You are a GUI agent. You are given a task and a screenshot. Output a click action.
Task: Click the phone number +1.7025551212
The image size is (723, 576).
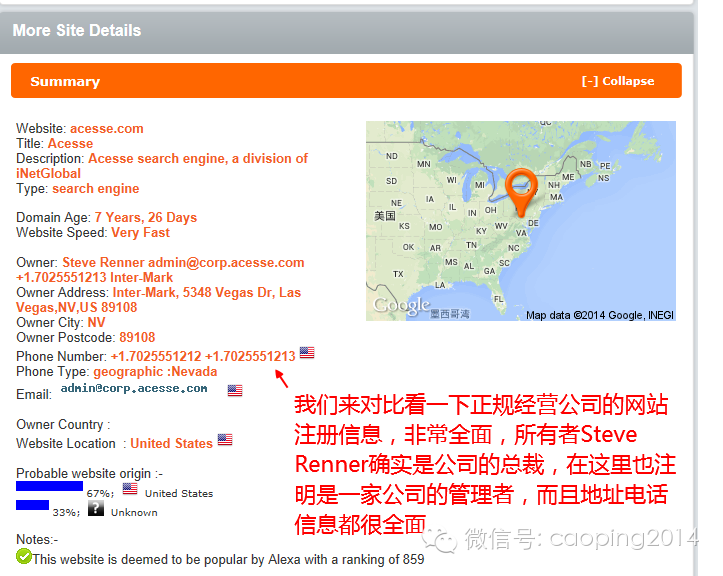[156, 356]
